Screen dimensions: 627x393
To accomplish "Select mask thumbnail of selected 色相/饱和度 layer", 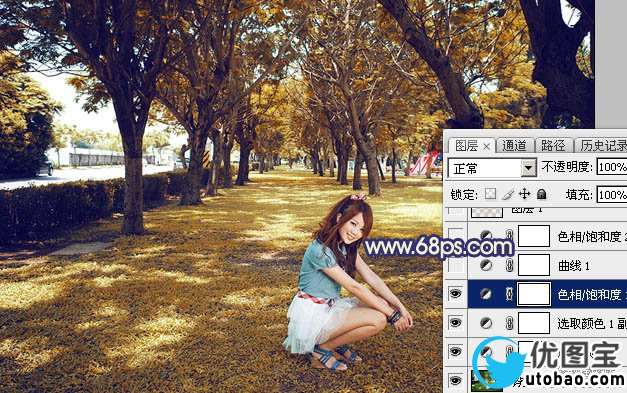I will click(534, 294).
